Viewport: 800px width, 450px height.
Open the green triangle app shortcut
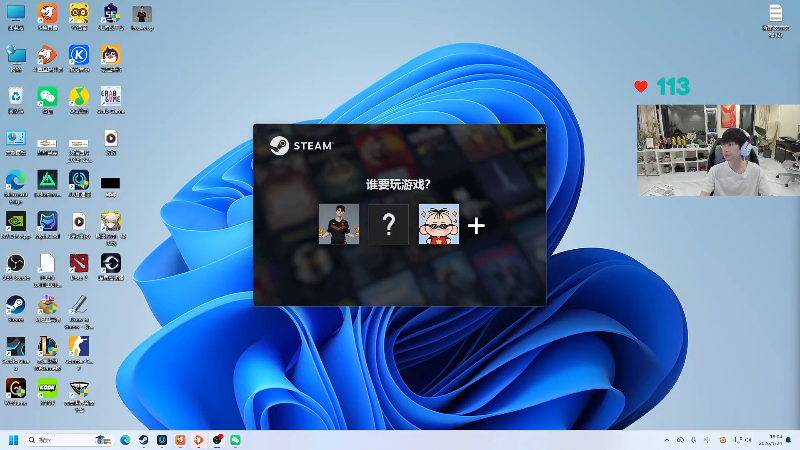[47, 183]
